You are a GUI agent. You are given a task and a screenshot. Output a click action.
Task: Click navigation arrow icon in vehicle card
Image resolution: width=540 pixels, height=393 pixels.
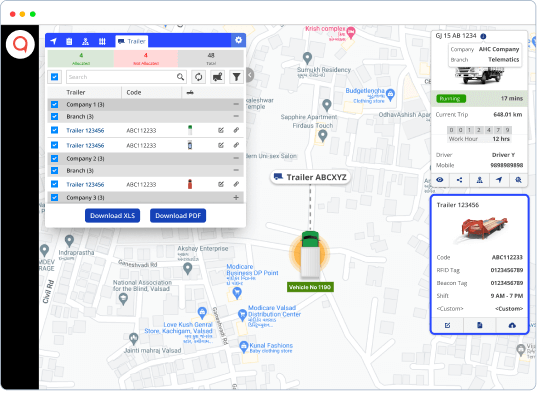click(x=499, y=180)
